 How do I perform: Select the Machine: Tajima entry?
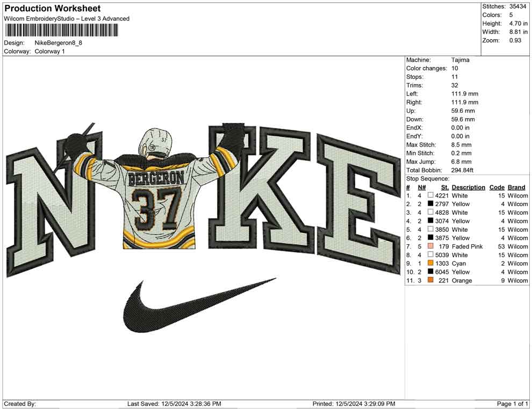(435, 60)
